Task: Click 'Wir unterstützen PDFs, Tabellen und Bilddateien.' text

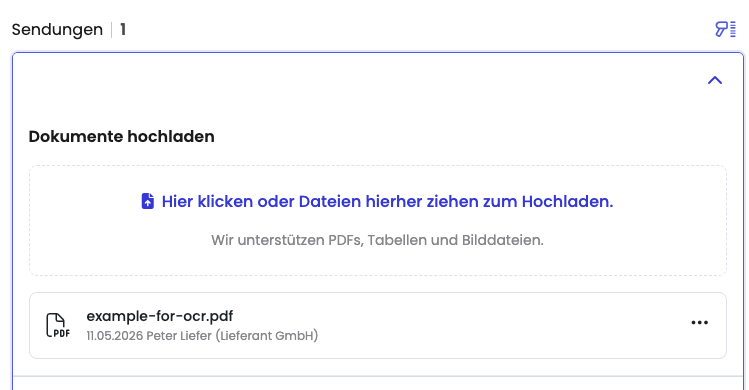Action: 377,240
